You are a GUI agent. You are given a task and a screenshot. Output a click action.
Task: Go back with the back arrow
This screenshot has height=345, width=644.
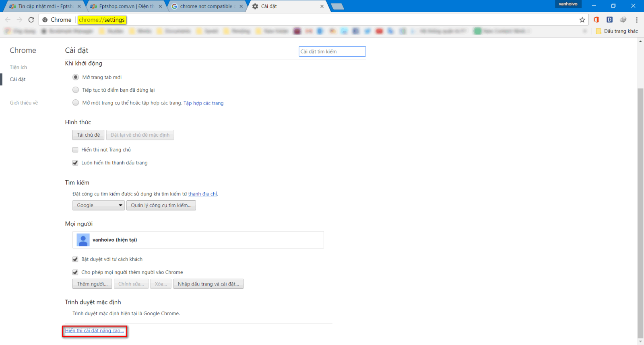[x=8, y=20]
